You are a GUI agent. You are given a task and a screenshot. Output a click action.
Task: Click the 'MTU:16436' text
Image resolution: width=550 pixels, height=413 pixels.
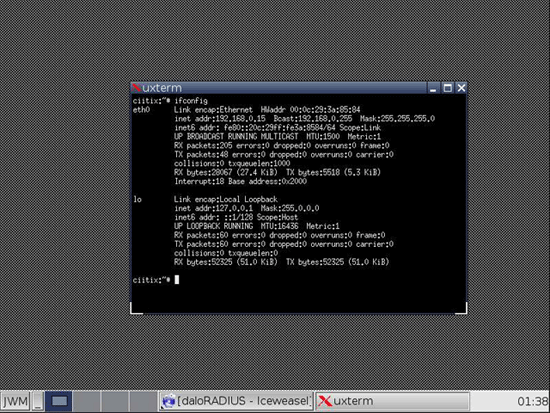pos(280,226)
